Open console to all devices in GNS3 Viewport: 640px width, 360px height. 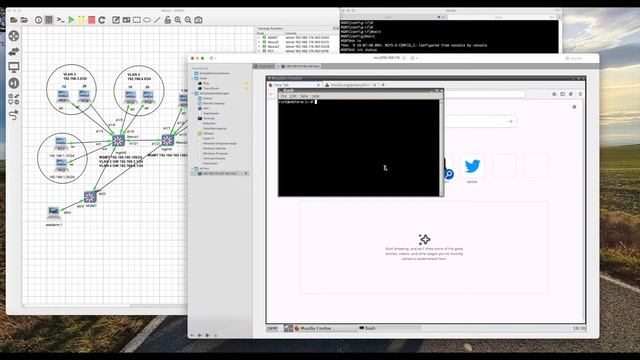point(60,20)
